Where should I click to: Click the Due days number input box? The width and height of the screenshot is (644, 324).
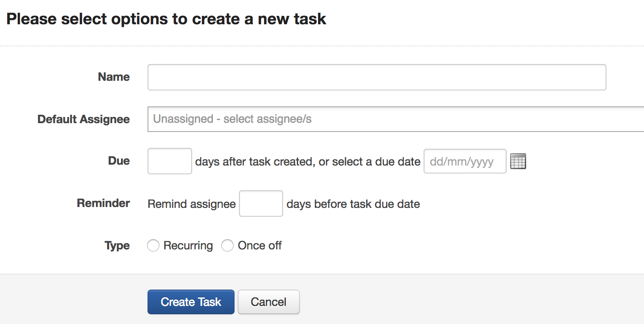pyautogui.click(x=170, y=161)
